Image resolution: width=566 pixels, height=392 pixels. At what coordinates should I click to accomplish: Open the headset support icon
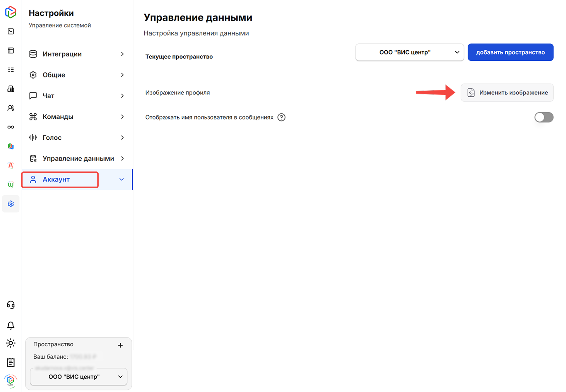pos(10,305)
